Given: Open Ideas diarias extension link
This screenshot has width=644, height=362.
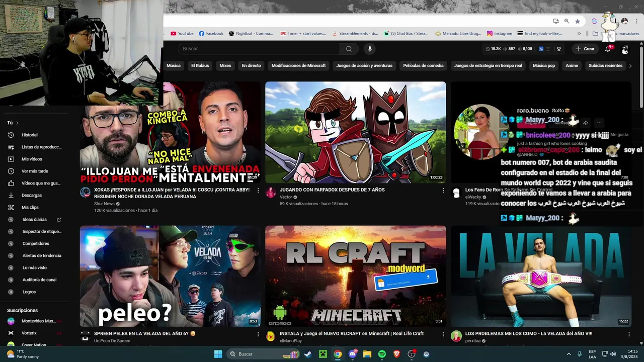Looking at the screenshot, I should pos(35,219).
